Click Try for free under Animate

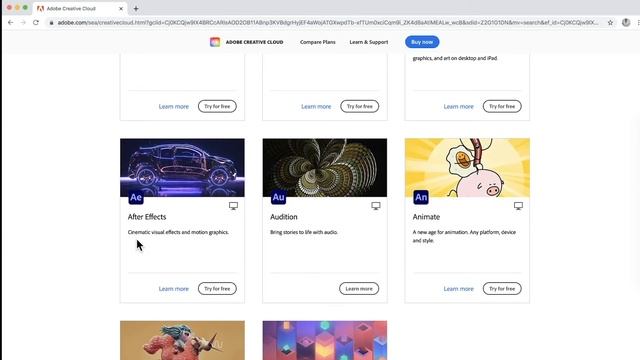click(502, 289)
